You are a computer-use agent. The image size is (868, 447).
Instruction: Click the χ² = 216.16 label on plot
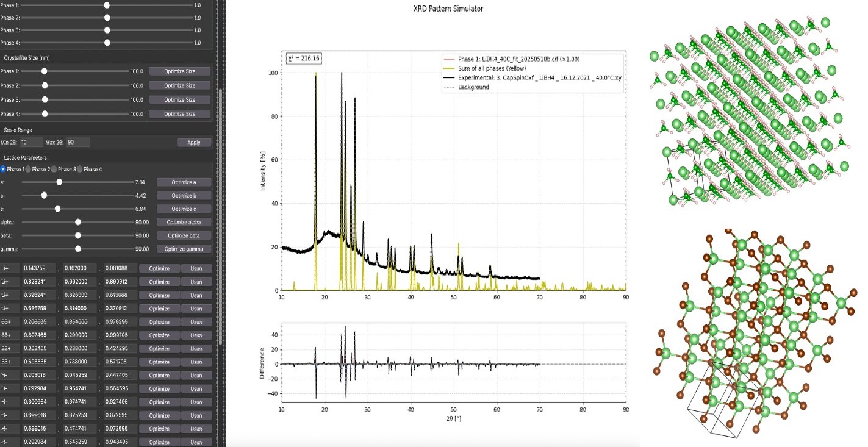[304, 59]
